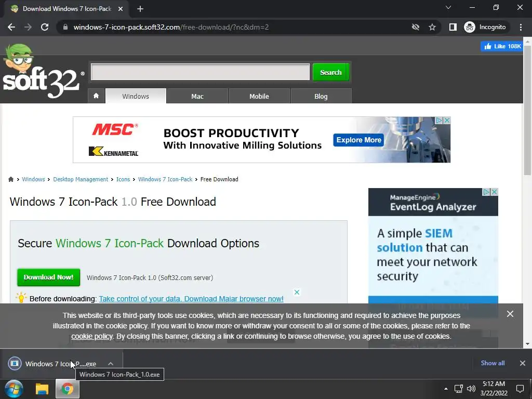
Task: Close the ManageEngine sidebar ad
Action: pos(495,192)
